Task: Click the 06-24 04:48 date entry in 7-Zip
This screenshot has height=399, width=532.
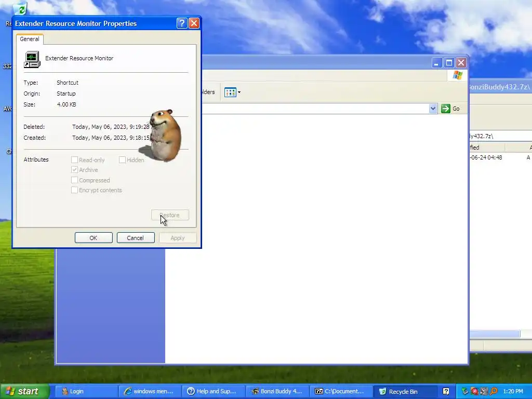Action: 486,157
